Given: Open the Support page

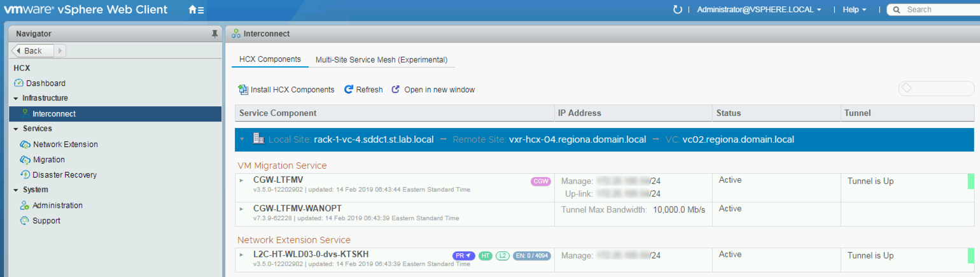Looking at the screenshot, I should pyautogui.click(x=46, y=221).
